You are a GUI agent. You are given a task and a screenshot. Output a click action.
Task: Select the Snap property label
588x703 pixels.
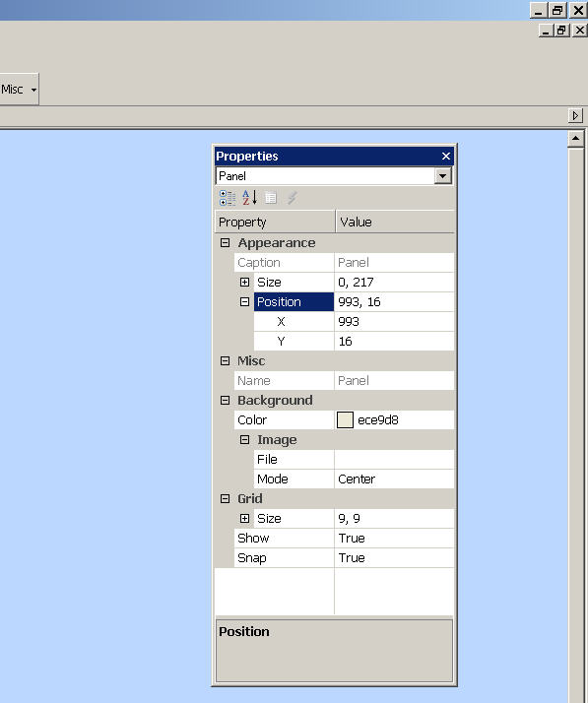coord(284,557)
